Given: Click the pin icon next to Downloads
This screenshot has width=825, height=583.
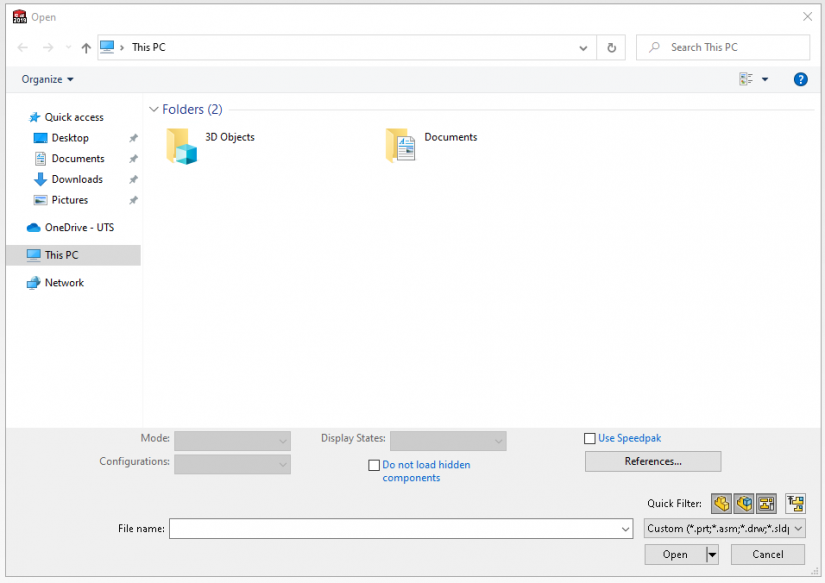Looking at the screenshot, I should coord(134,179).
